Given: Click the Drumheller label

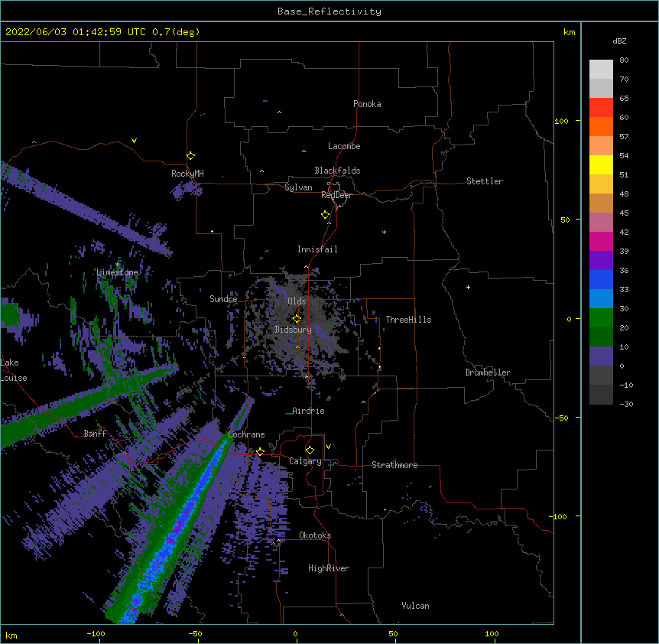Looking at the screenshot, I should 488,372.
